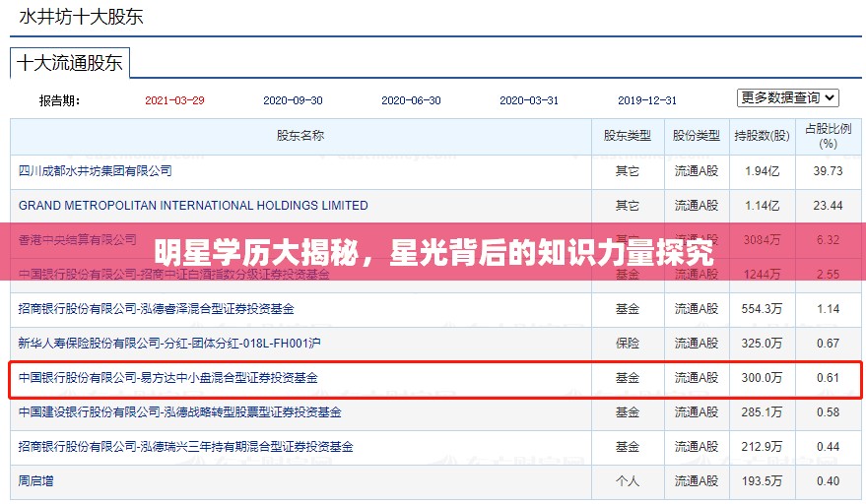Click the 0.40 percentage cell
866x504 pixels.
(828, 480)
